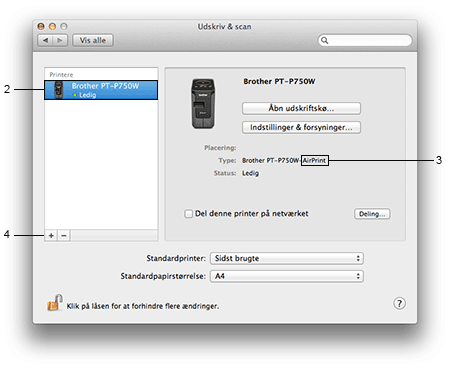The height and width of the screenshot is (369, 450).
Task: Add a printer with the plus button
Action: (51, 236)
